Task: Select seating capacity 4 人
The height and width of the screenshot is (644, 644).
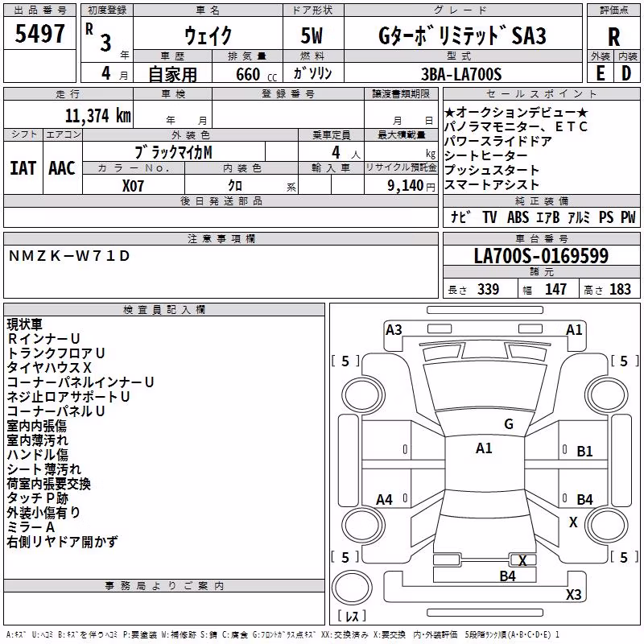Action: (345, 152)
